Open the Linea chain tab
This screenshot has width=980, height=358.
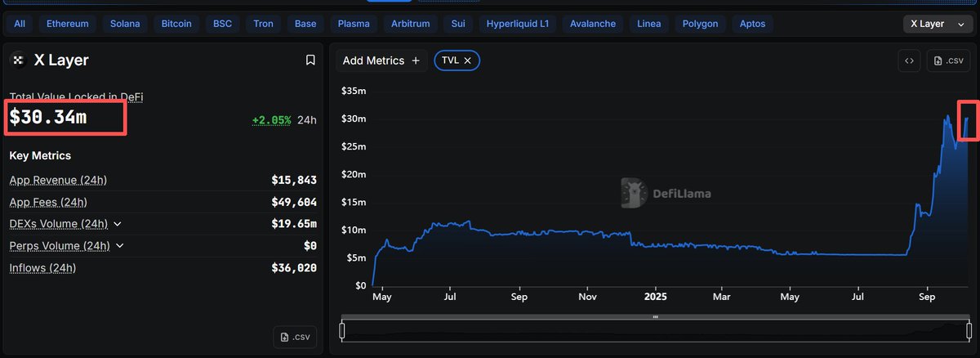tap(649, 24)
